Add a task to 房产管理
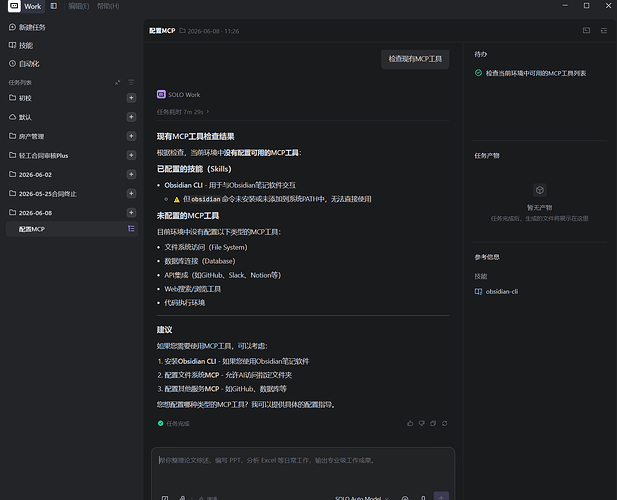This screenshot has height=500, width=617. (131, 136)
